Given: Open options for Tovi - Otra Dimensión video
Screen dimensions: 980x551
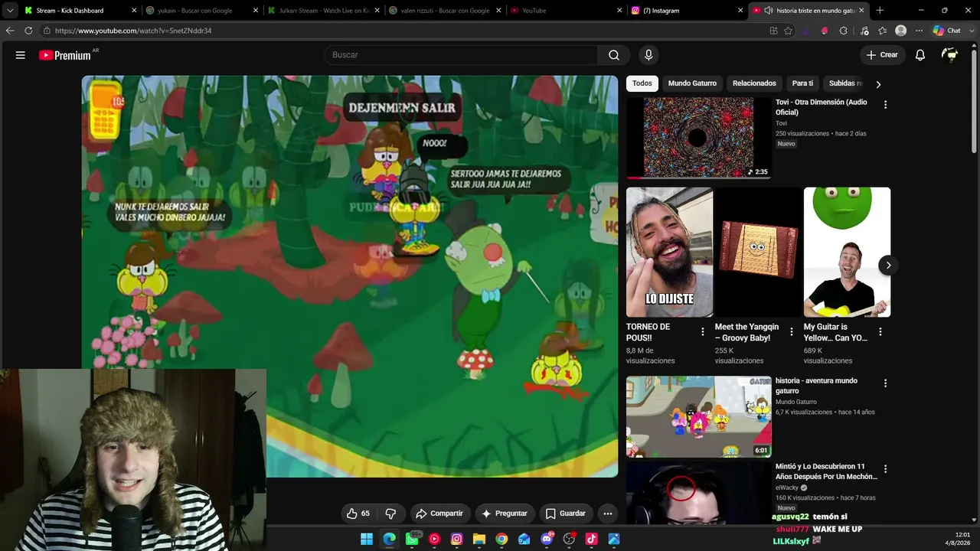Looking at the screenshot, I should tap(885, 105).
